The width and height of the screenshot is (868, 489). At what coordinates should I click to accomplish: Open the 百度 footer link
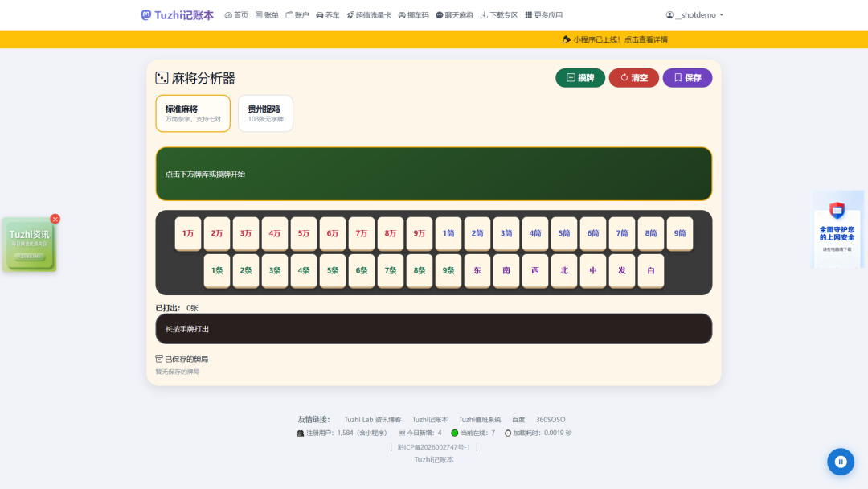coord(518,420)
